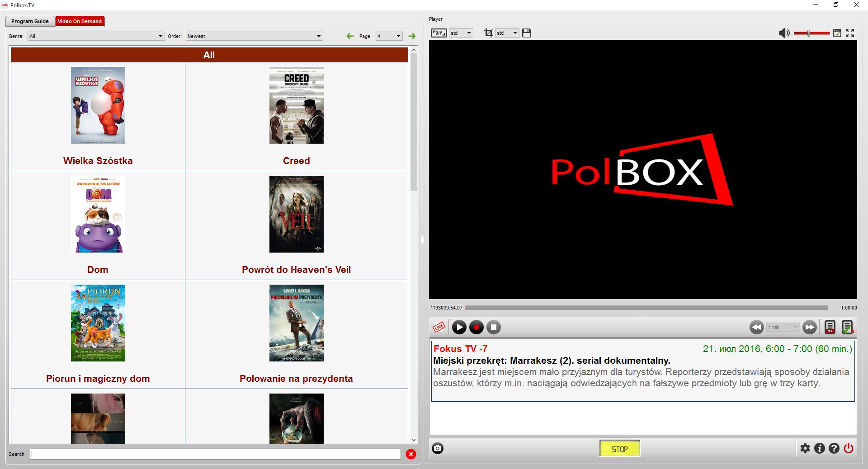Clear search with red X button
Screen dimensions: 868x469
coord(411,454)
